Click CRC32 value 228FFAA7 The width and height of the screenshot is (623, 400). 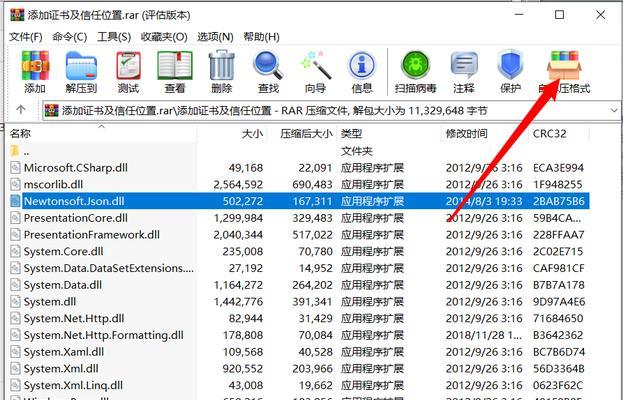point(558,235)
